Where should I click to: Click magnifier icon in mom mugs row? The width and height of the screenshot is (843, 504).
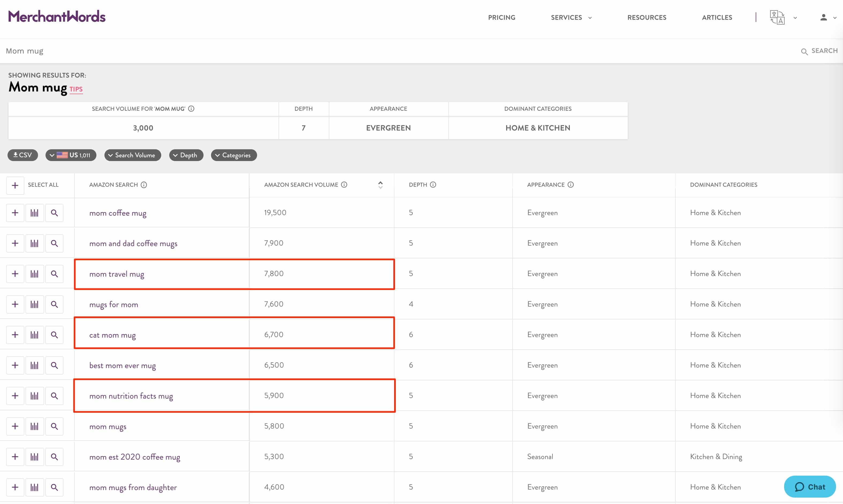[54, 426]
